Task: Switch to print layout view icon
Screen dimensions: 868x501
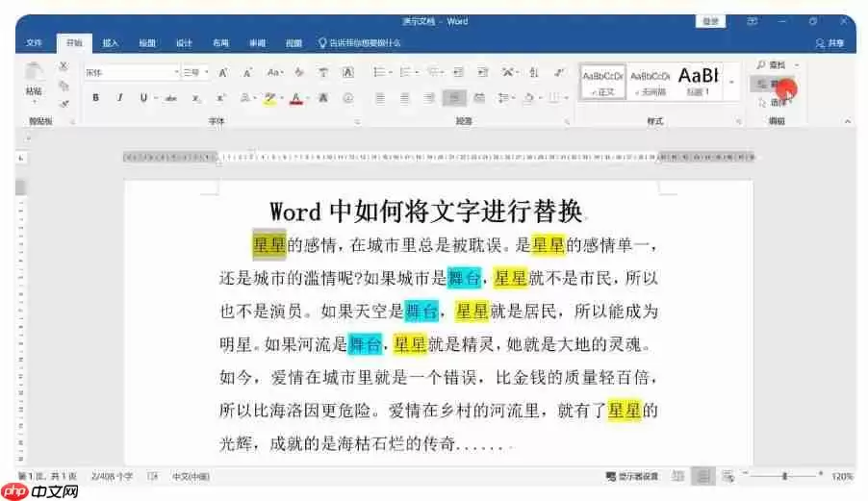Action: (x=703, y=476)
